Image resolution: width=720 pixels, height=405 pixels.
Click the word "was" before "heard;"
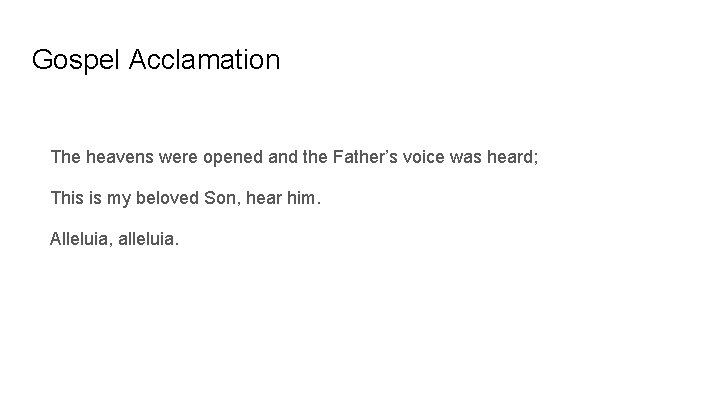[x=466, y=158]
